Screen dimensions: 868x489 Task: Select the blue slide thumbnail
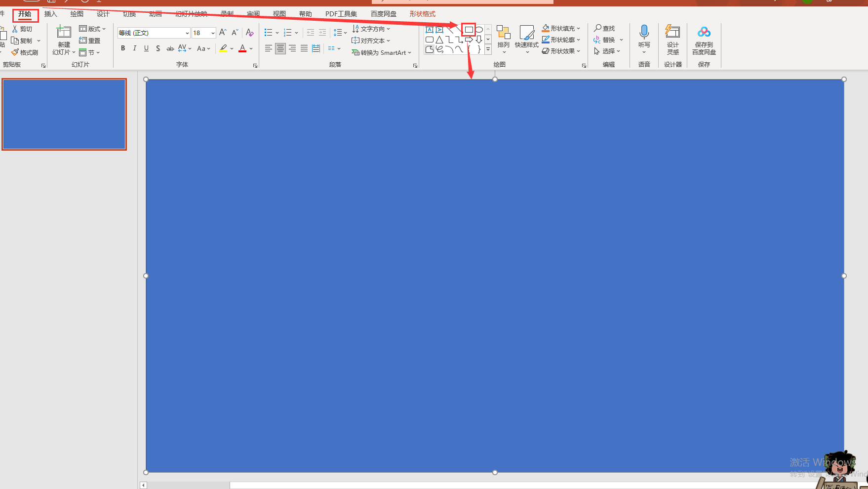[64, 114]
